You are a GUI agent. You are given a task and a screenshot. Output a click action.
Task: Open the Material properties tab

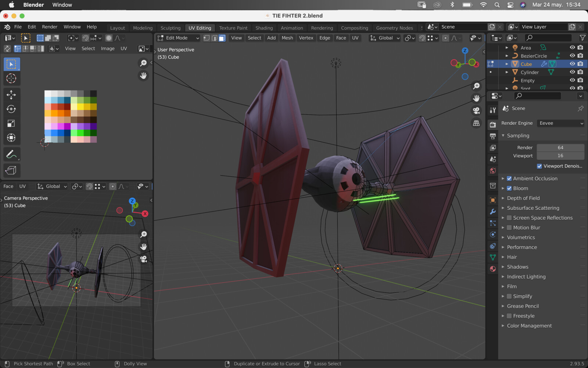tap(493, 269)
